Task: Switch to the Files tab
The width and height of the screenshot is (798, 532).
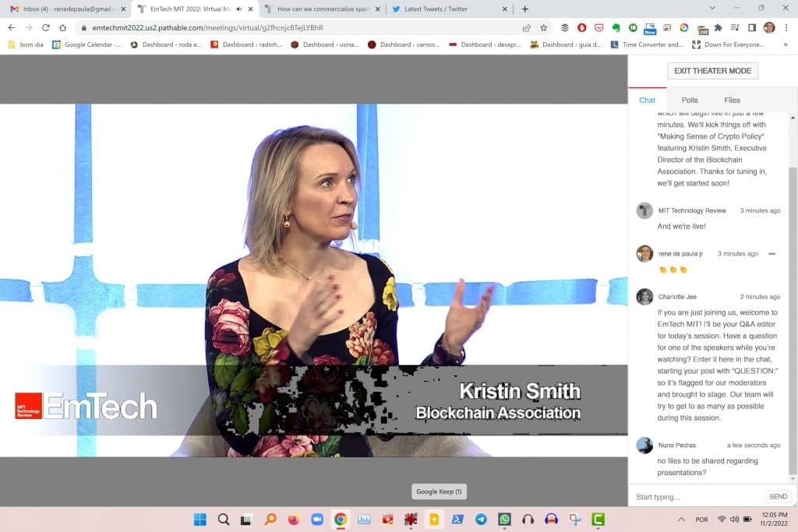Action: click(732, 100)
